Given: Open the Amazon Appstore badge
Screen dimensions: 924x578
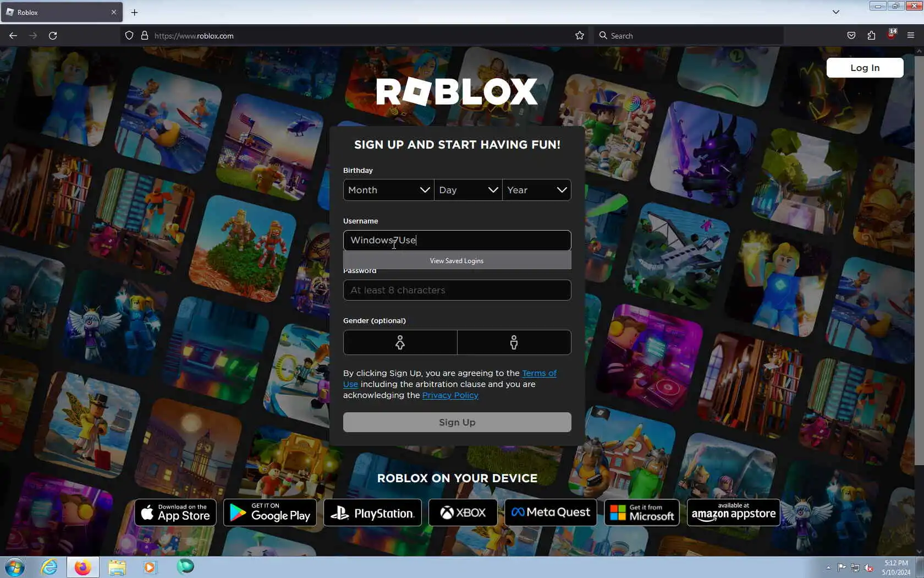Looking at the screenshot, I should pos(734,512).
